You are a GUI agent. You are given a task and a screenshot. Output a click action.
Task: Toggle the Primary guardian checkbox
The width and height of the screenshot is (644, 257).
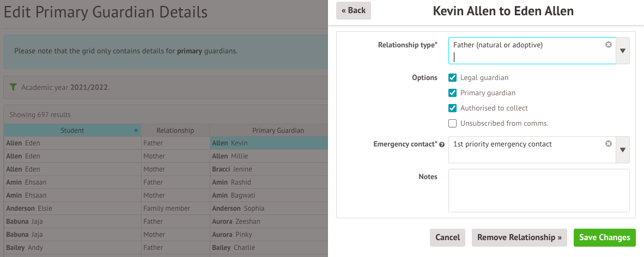pos(452,93)
